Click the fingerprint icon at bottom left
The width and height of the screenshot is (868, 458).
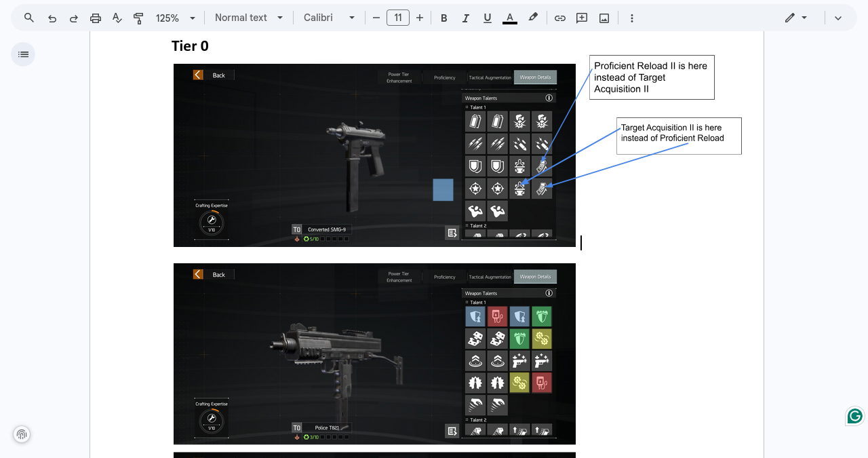[x=22, y=434]
